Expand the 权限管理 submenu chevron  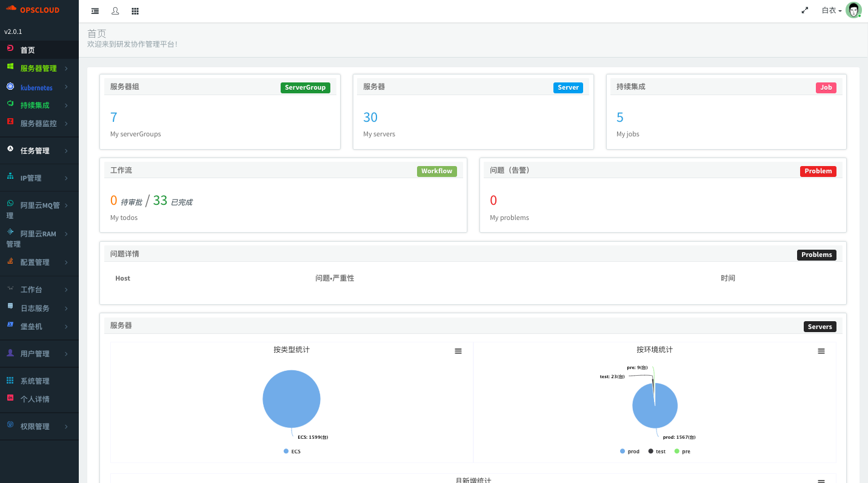[66, 427]
